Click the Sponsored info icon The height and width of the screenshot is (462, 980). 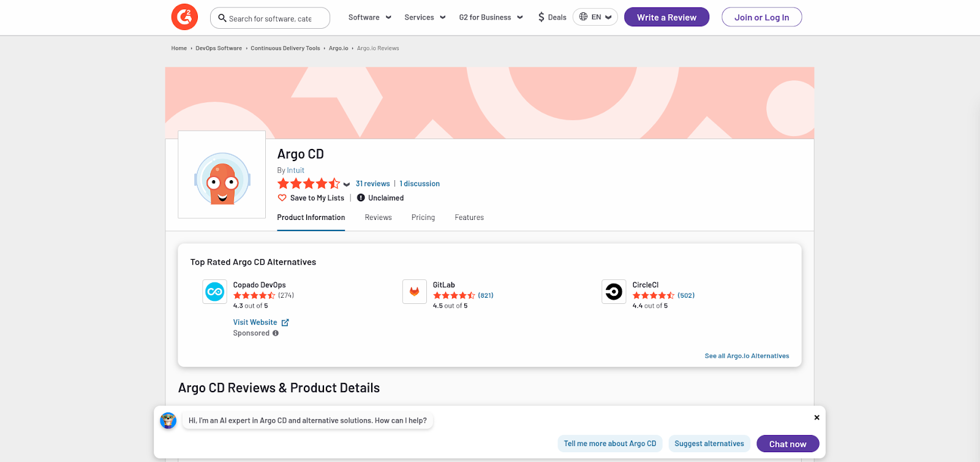coord(276,333)
